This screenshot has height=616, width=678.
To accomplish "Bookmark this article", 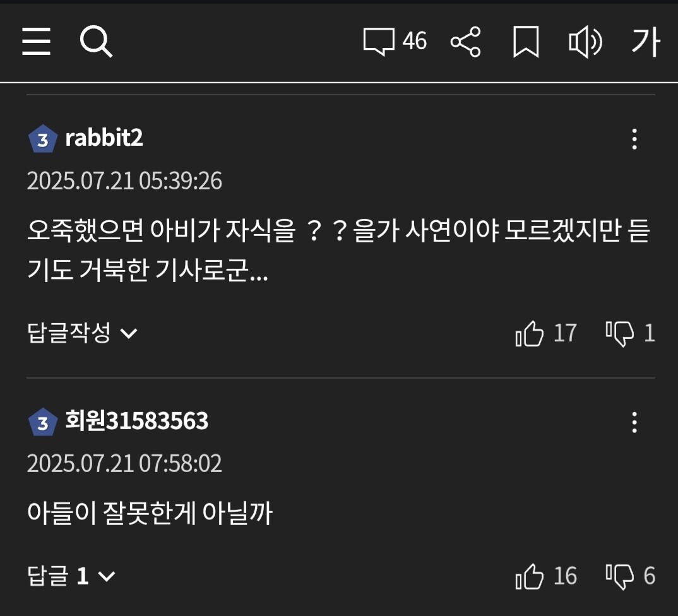I will [x=525, y=42].
